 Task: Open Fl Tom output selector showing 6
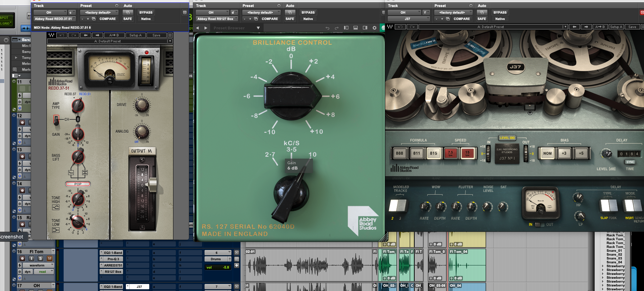pos(218,252)
